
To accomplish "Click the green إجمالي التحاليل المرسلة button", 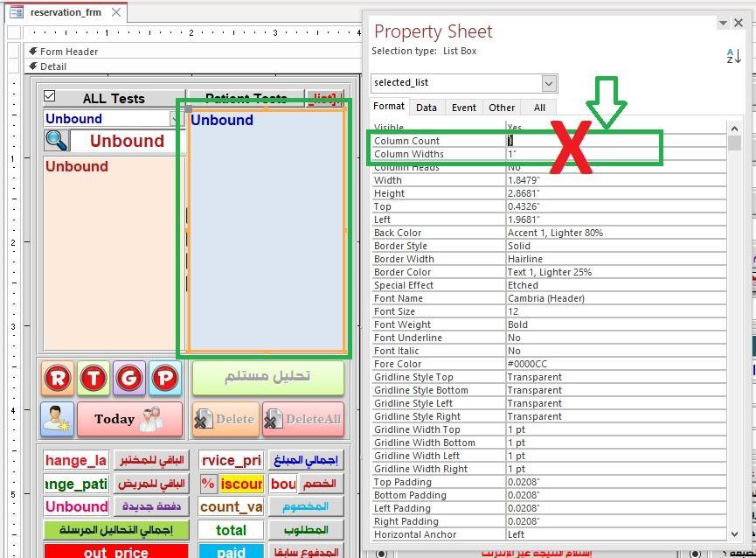I will [116, 530].
